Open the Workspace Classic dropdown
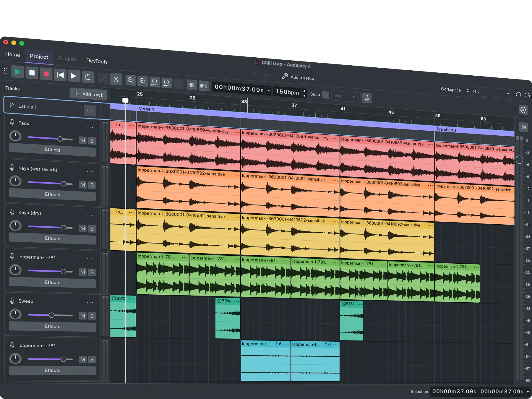Viewport: 532px width, 399px height. 488,91
